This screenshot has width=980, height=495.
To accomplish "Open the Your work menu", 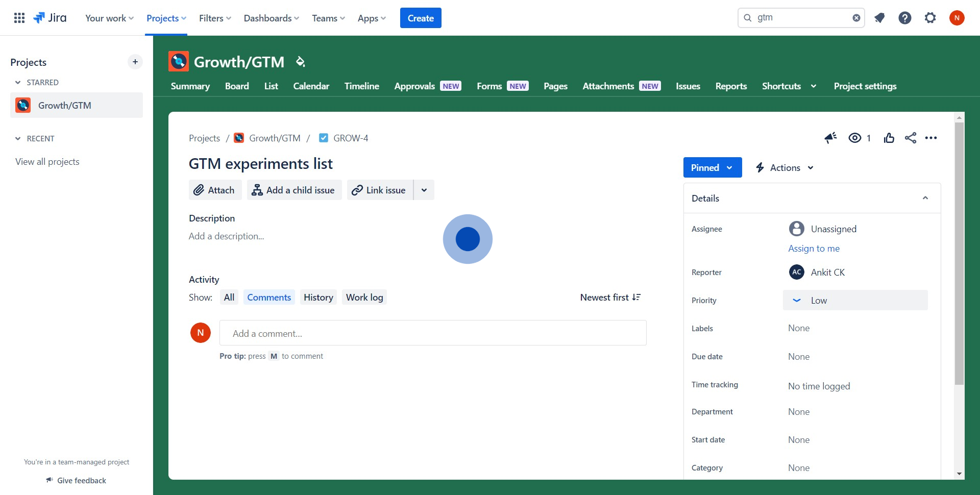I will coord(109,18).
